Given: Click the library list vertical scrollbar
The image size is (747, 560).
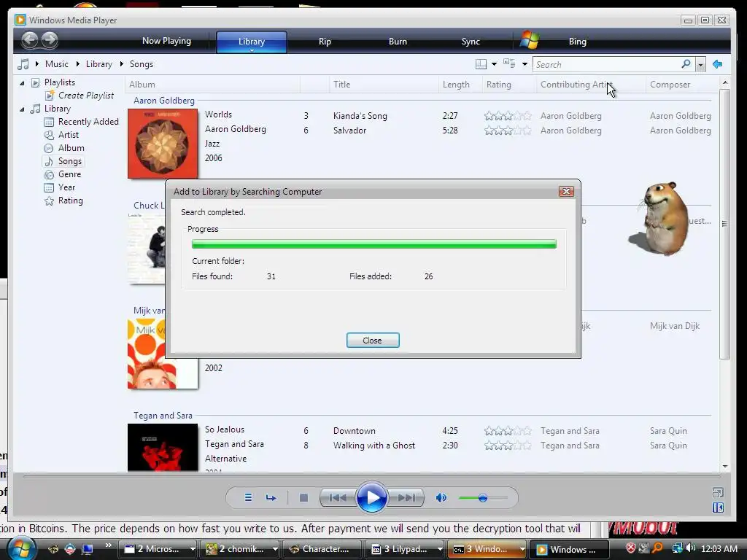Looking at the screenshot, I should tap(725, 224).
